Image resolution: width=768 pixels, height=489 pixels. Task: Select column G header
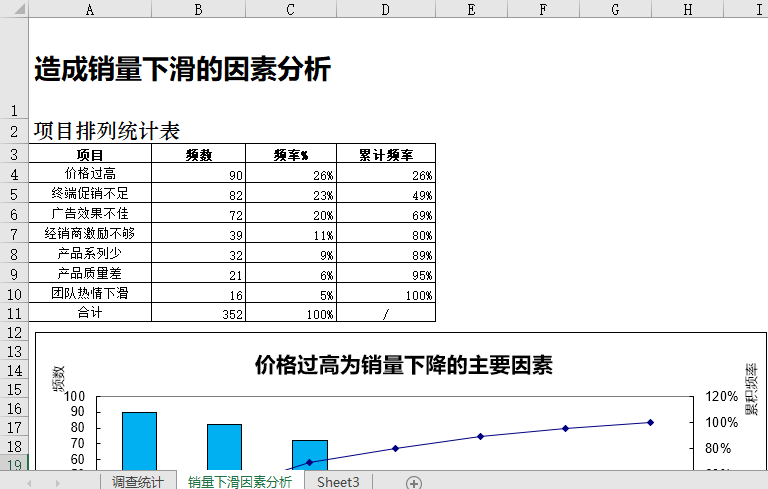point(614,9)
